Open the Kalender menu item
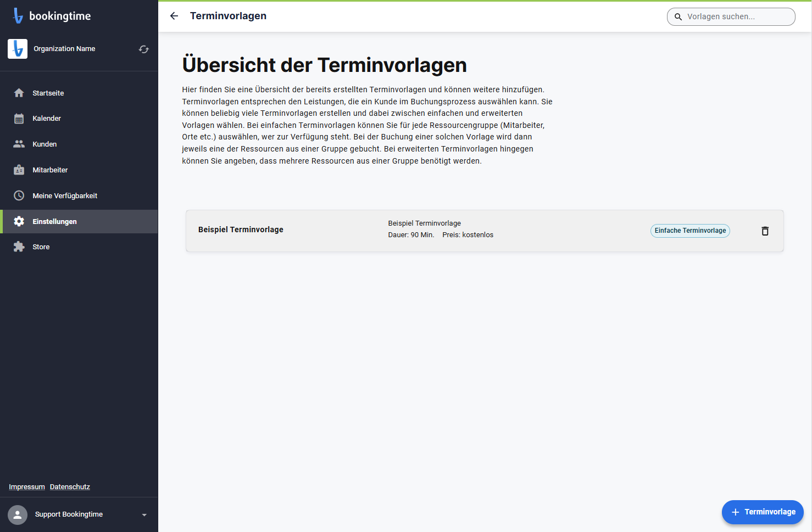This screenshot has width=812, height=532. pyautogui.click(x=79, y=119)
